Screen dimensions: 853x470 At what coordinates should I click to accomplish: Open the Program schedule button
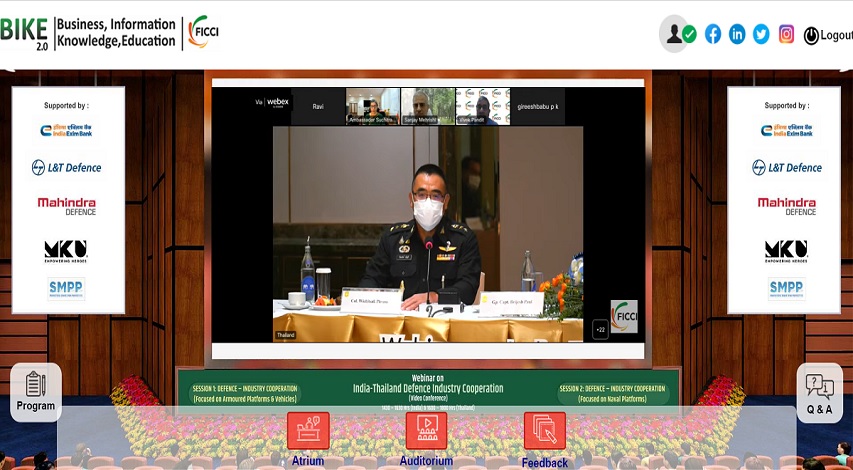(36, 392)
